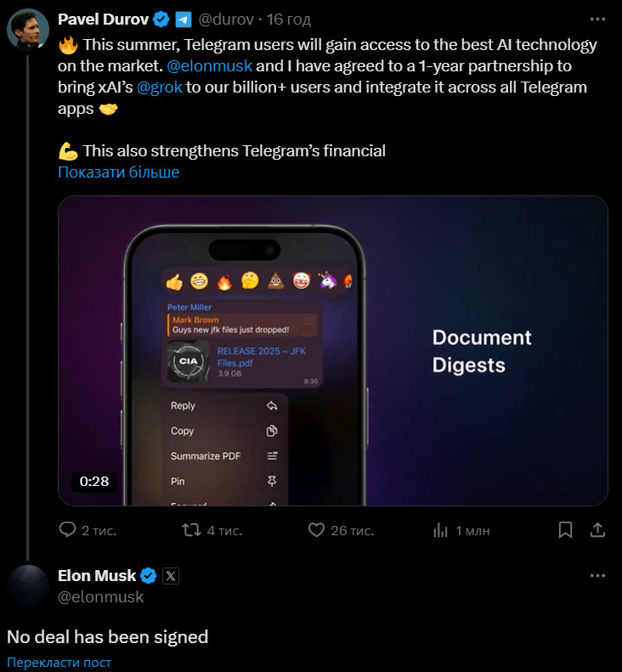Viewport: 622px width, 672px height.
Task: Open Pavel Durov's profile avatar
Action: 28,30
